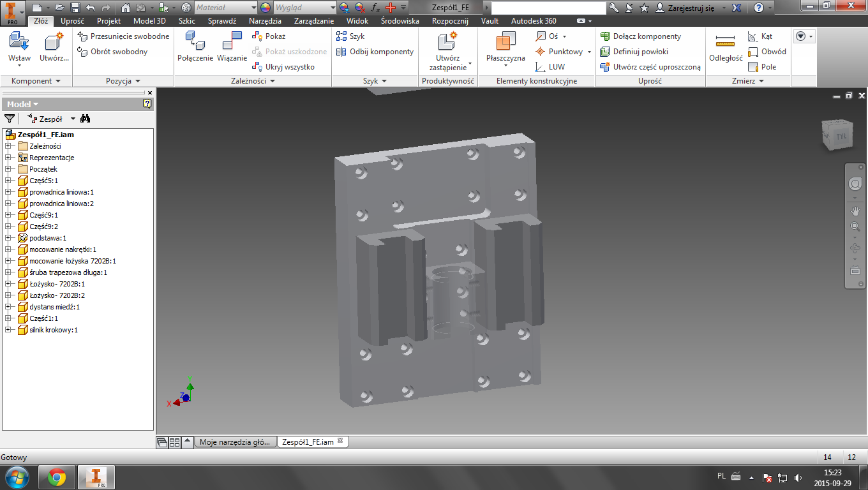Open the Narzędzia ribbon tab
868x490 pixels.
point(265,21)
